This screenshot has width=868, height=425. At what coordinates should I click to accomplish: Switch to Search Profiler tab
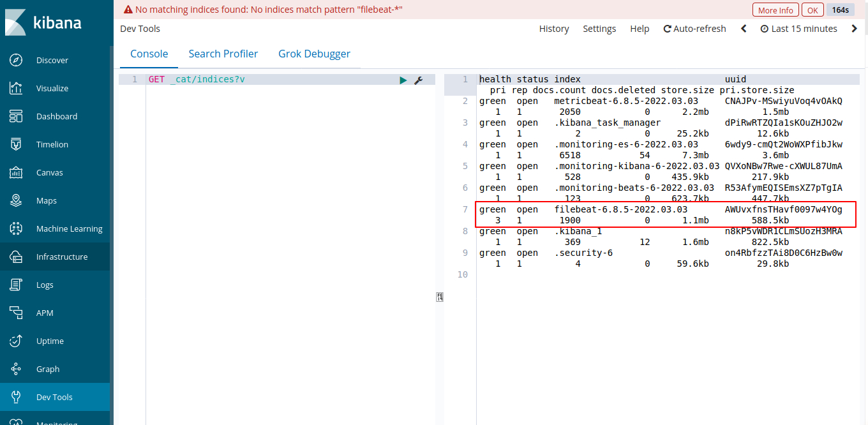[223, 54]
